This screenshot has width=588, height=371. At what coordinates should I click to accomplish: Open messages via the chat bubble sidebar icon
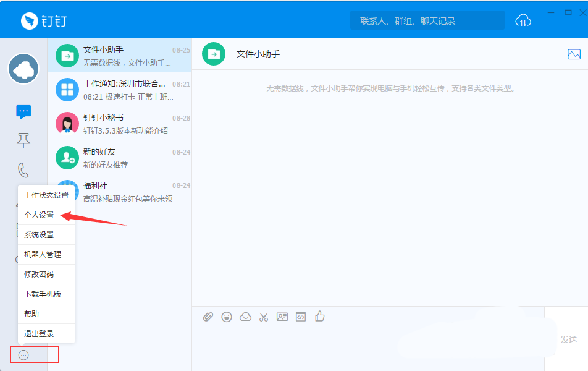click(23, 111)
